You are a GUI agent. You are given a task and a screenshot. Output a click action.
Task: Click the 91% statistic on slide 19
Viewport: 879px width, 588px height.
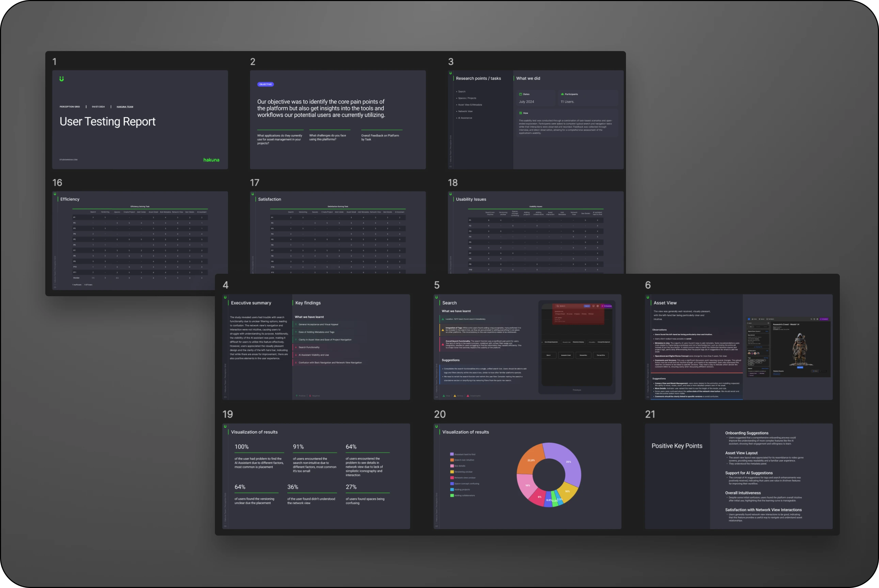pos(298,447)
